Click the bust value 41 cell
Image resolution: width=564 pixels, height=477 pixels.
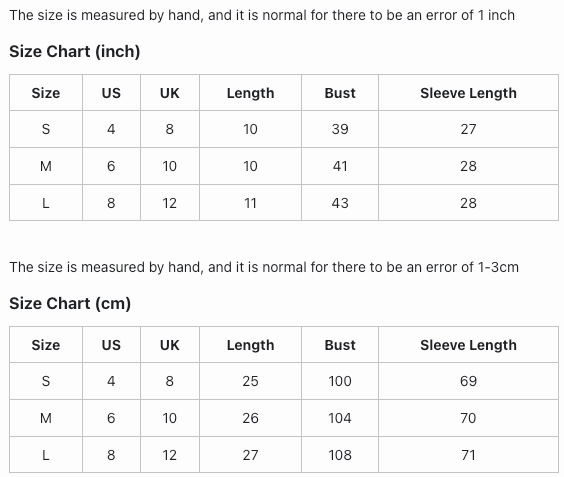point(340,166)
